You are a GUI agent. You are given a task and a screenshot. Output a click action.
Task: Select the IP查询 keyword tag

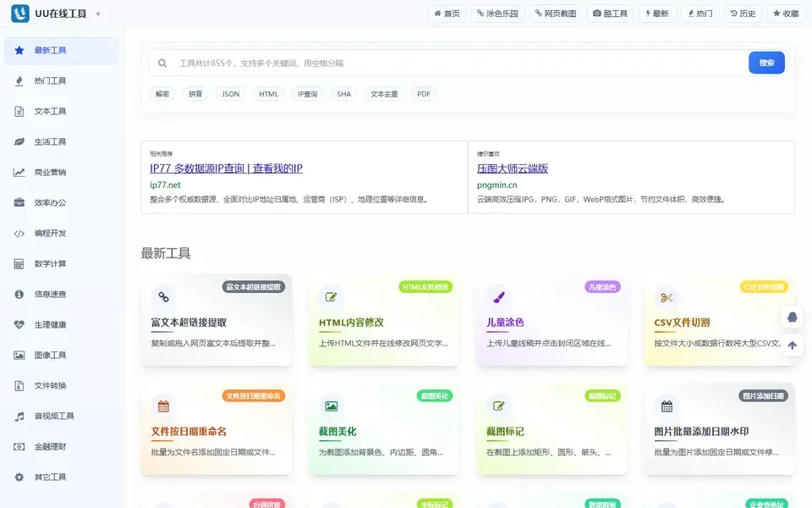[308, 94]
